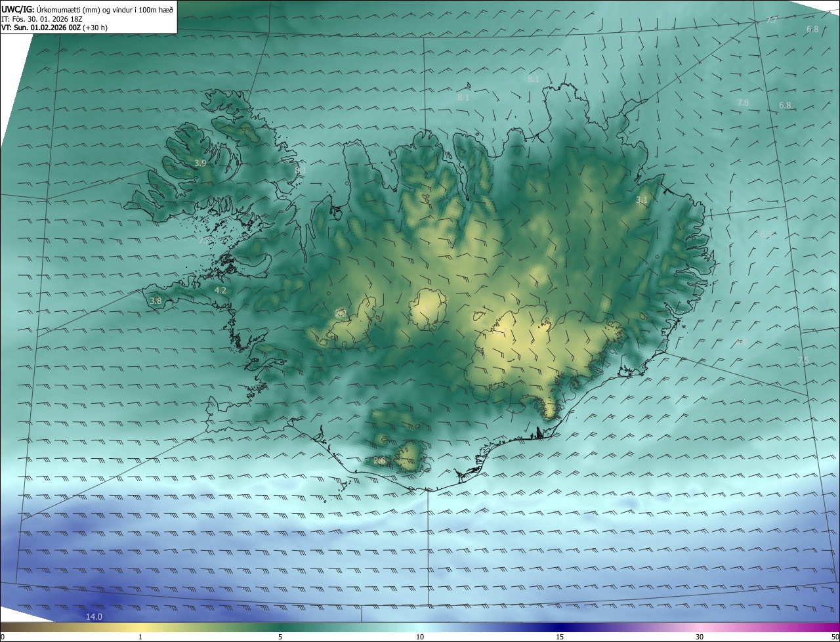The width and height of the screenshot is (840, 642).
Task: Click the colour scale label 15
Action: [560, 637]
